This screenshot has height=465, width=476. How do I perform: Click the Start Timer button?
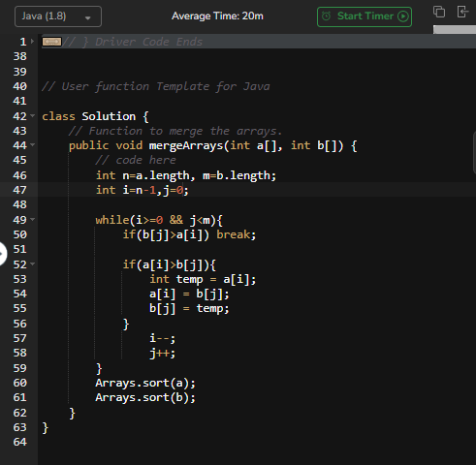coord(365,16)
